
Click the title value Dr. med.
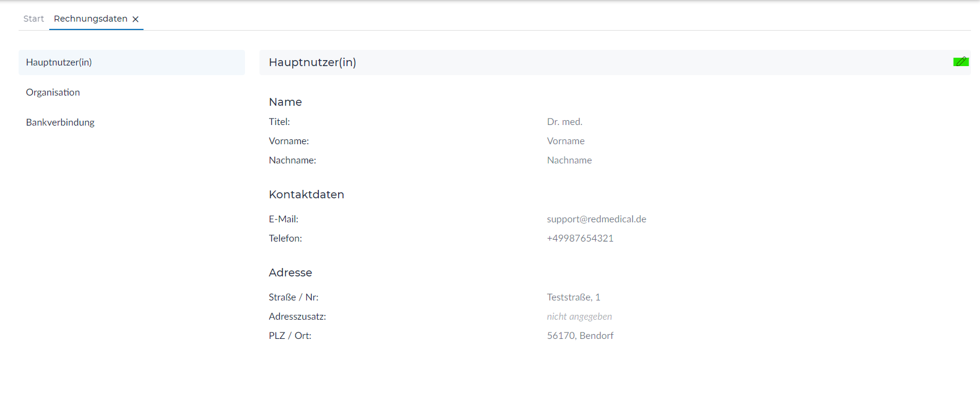click(x=564, y=122)
